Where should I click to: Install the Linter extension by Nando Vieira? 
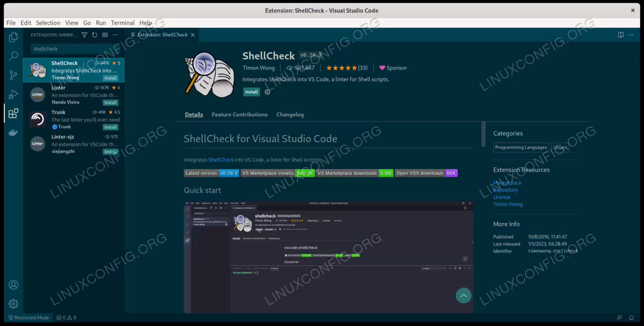(111, 103)
